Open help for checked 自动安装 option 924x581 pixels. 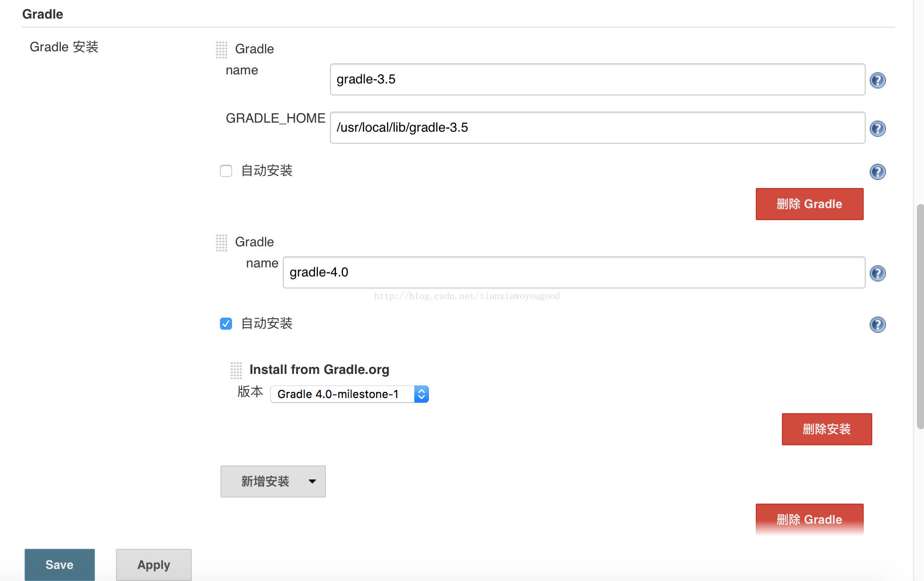pos(877,325)
